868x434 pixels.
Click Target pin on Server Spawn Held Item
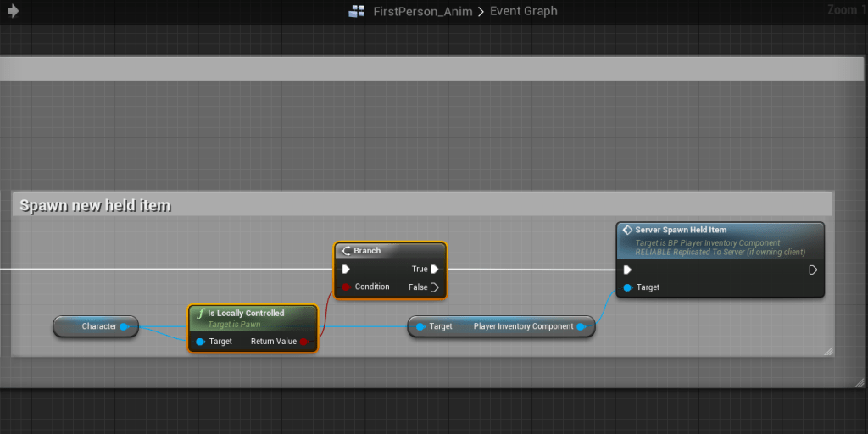[627, 288]
